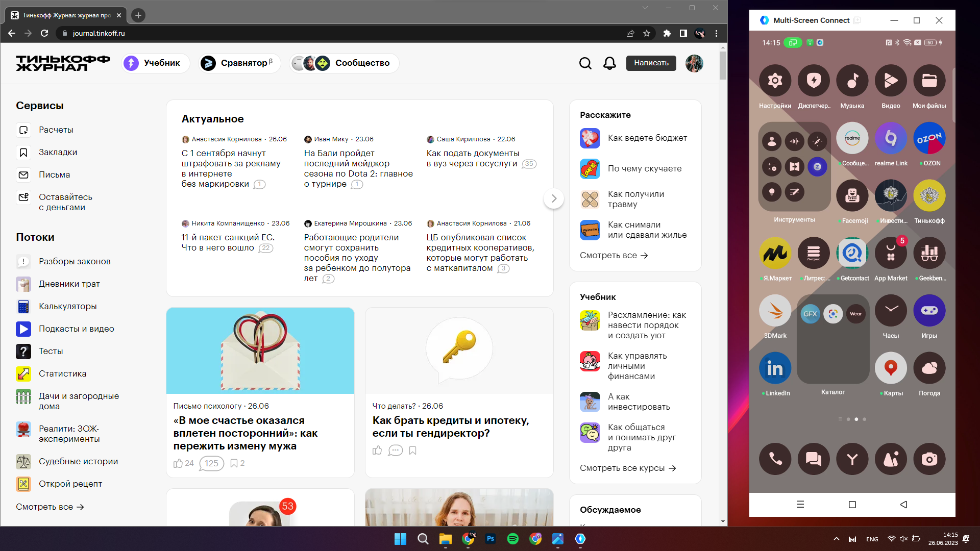Screen dimensions: 980x551
Task: Open Chrome three-dot menu
Action: click(716, 33)
